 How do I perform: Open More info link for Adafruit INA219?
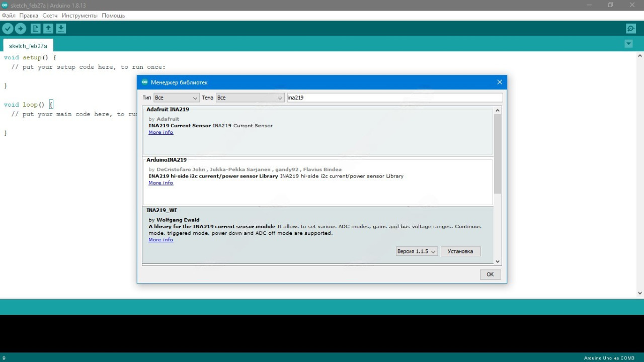point(160,132)
